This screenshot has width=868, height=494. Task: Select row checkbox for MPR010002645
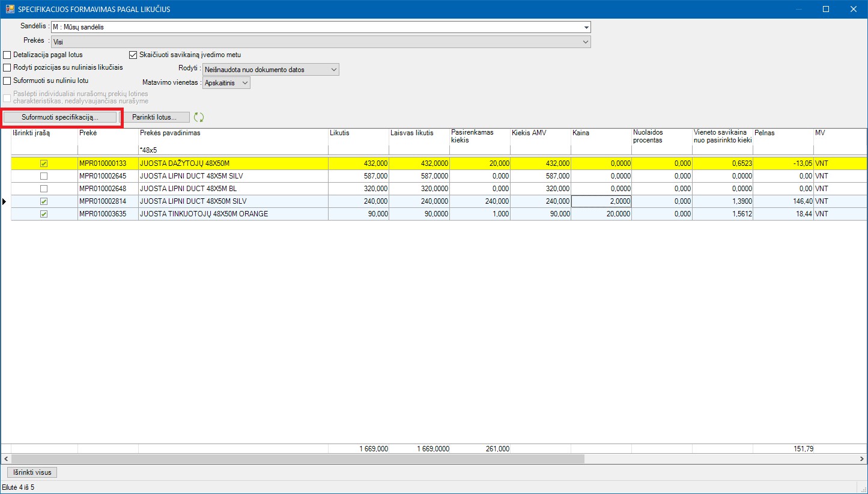[44, 176]
